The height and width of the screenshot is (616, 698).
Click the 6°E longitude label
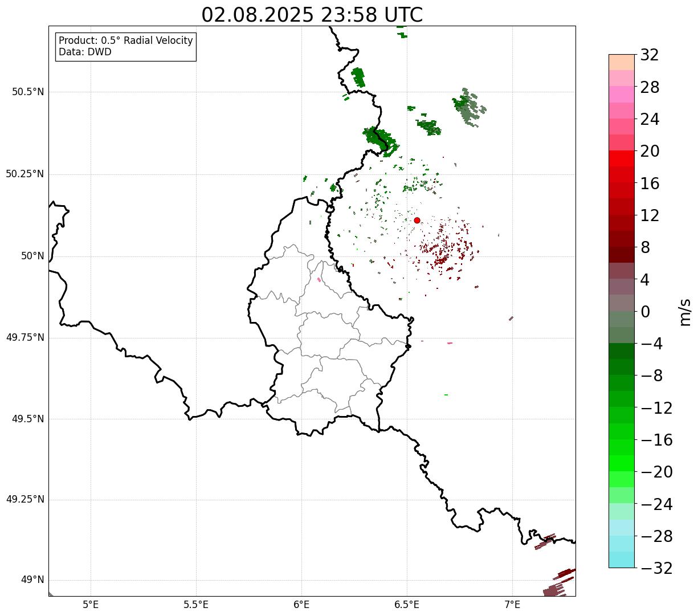pos(301,604)
